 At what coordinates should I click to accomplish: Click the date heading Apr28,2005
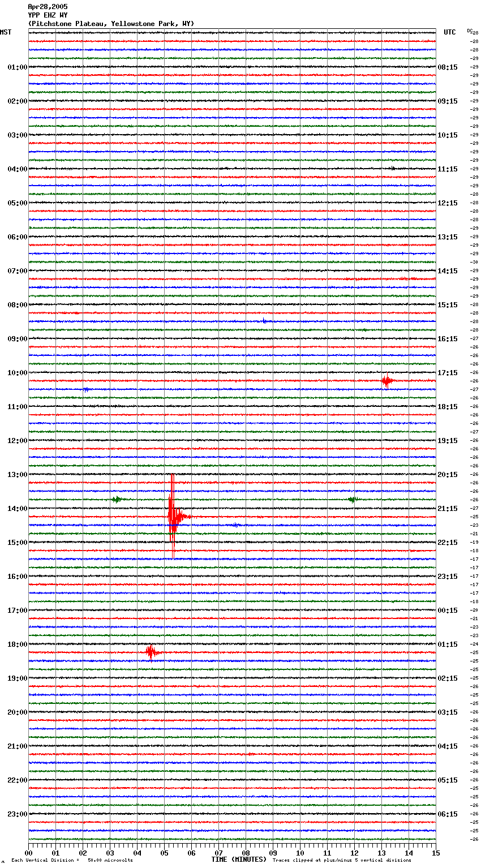click(48, 7)
